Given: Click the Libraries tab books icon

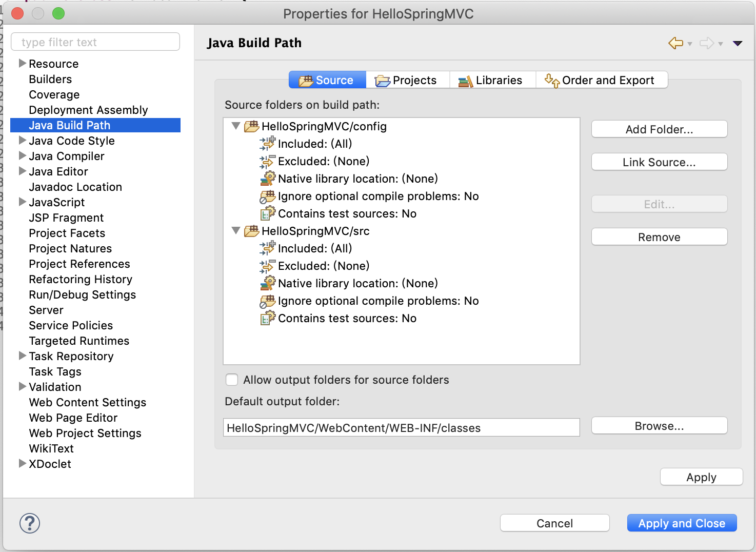Looking at the screenshot, I should (x=466, y=81).
